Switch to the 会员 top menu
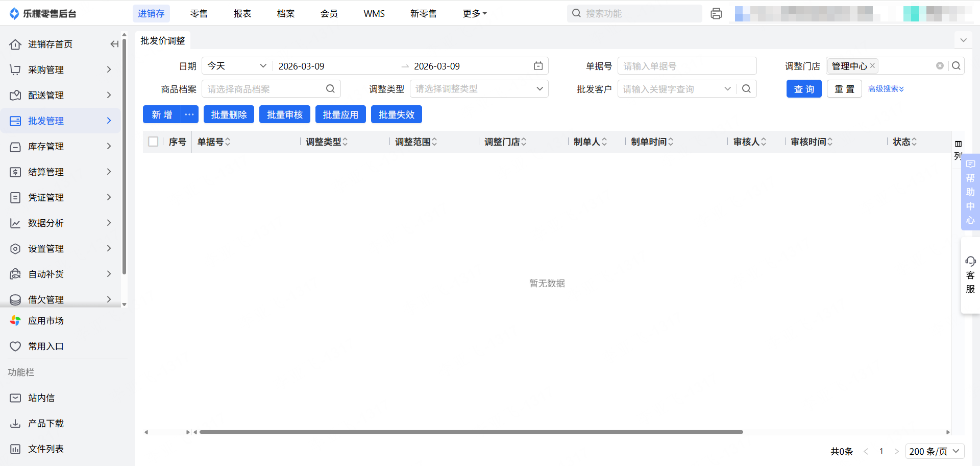 [x=329, y=14]
